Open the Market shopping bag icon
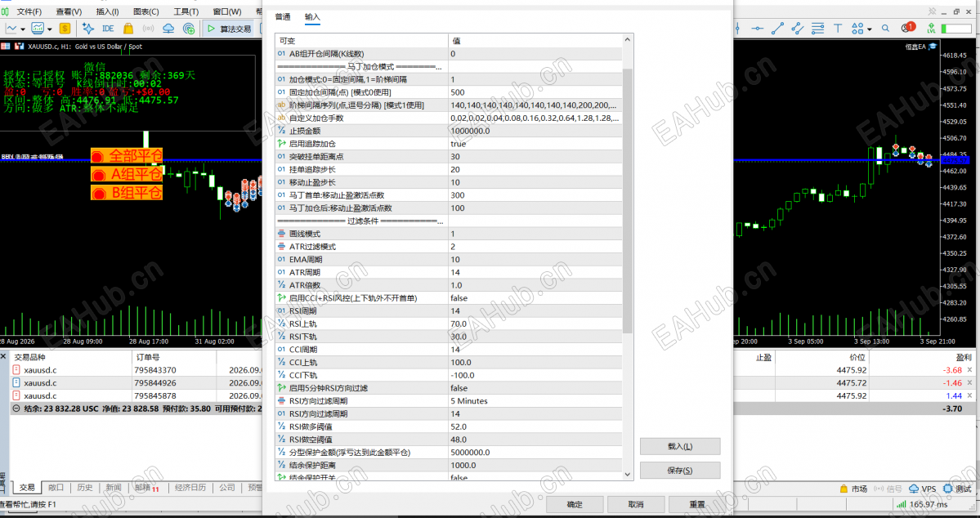 (x=128, y=28)
